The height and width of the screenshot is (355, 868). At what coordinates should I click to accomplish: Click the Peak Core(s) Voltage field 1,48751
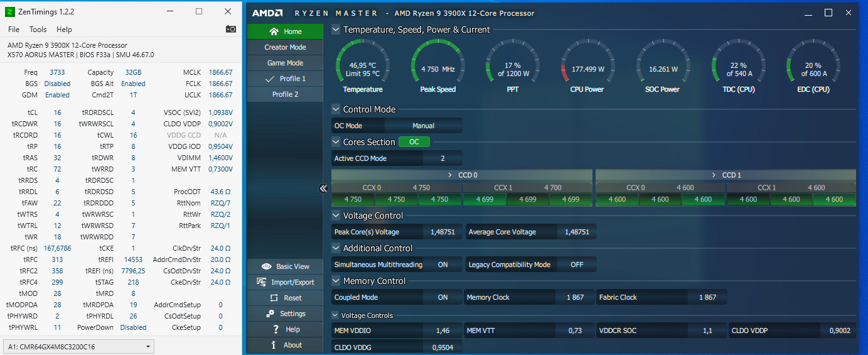click(442, 232)
